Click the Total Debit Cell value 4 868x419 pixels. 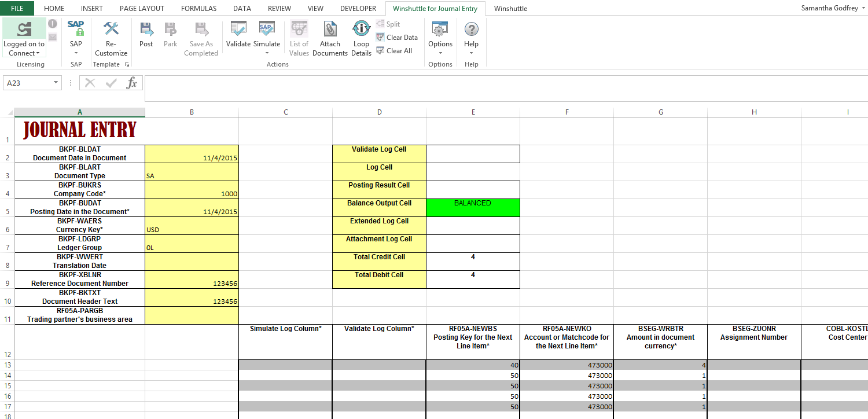click(473, 280)
